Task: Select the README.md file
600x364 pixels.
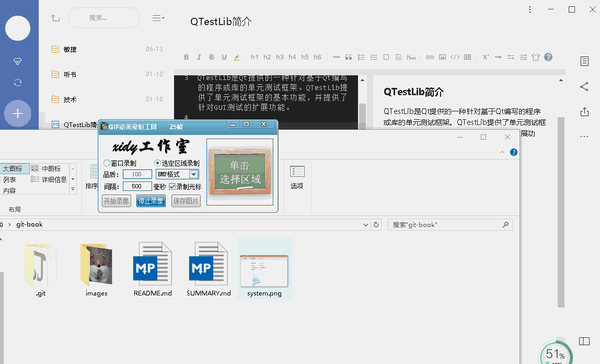Action: pyautogui.click(x=153, y=269)
